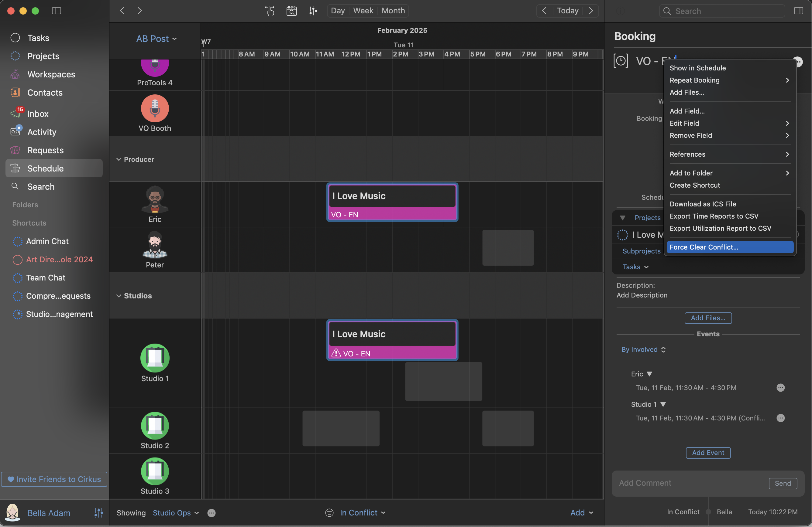Click the VO Booth microphone resource icon
The width and height of the screenshot is (812, 527).
tap(155, 108)
